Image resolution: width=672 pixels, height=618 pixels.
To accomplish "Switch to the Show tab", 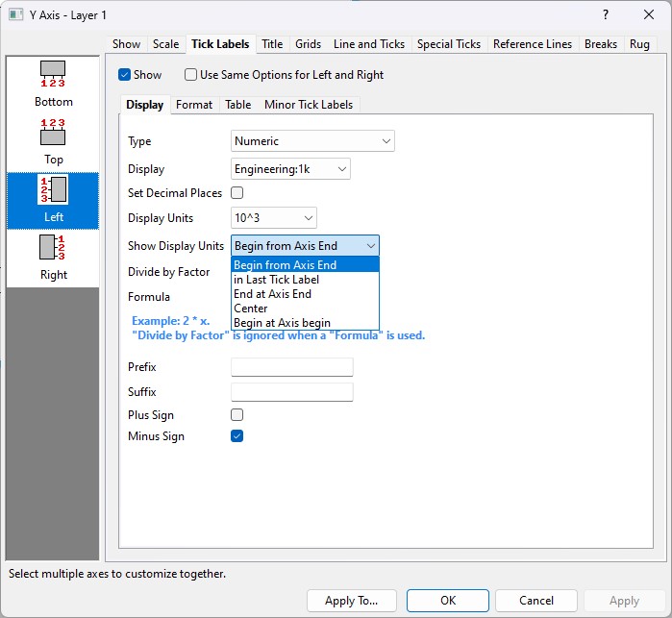I will [x=127, y=44].
